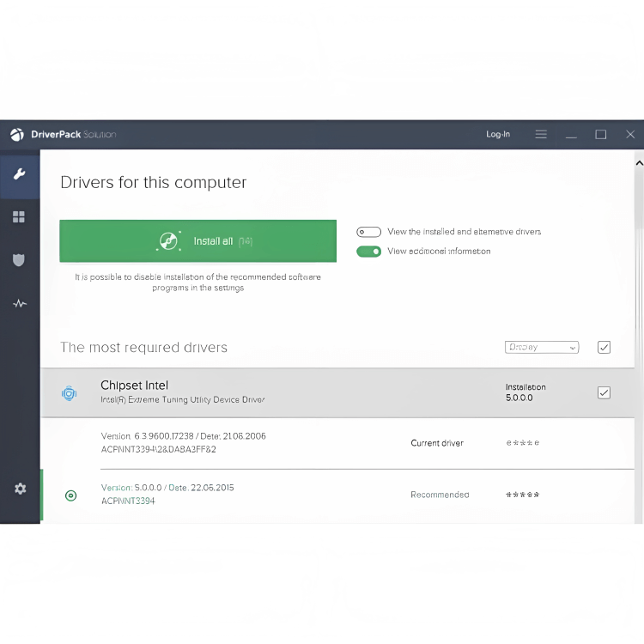Click the DriverPack Solution logo icon
This screenshot has height=644, width=644.
(17, 135)
